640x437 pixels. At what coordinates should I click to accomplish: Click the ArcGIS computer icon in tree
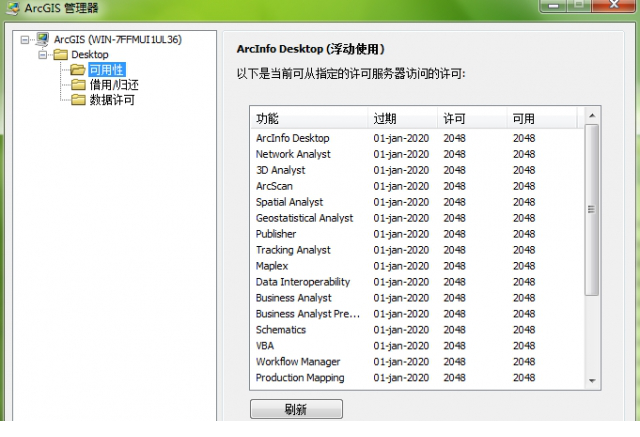(42, 40)
